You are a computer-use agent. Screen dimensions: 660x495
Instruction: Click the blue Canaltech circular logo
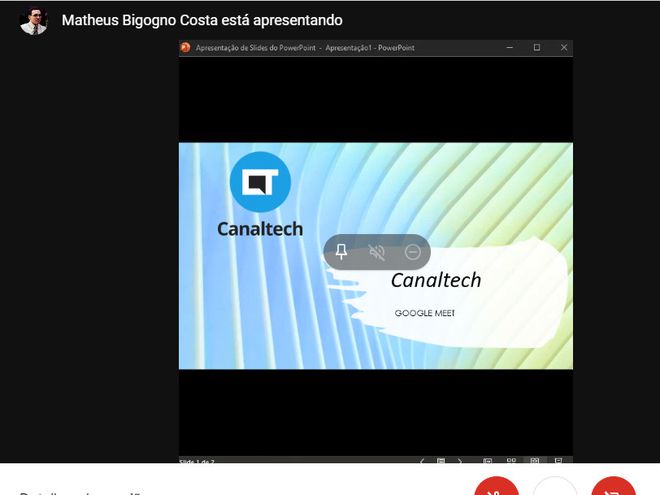260,182
